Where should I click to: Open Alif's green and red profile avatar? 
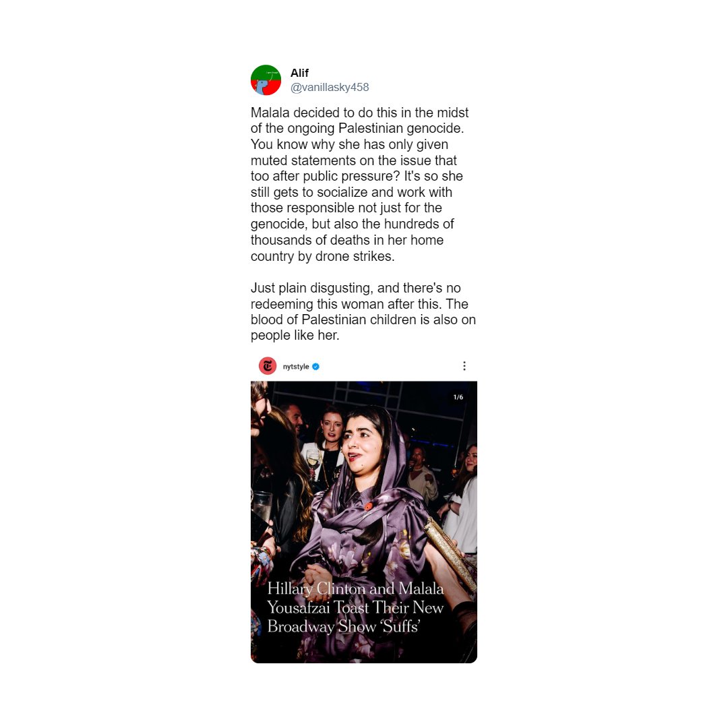point(266,80)
